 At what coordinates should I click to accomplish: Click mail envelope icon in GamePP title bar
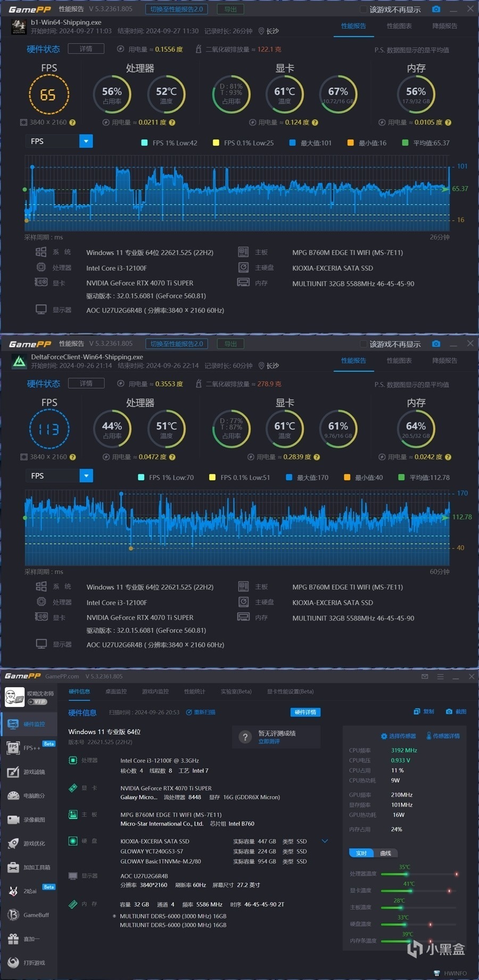[425, 677]
